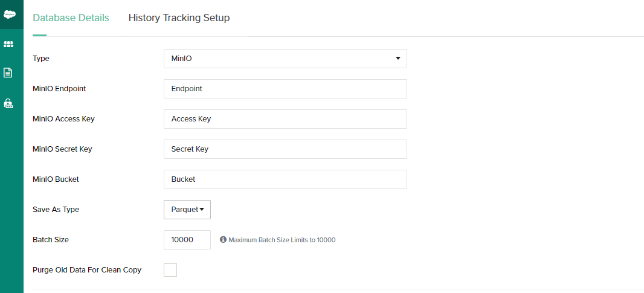Open the users group sidebar icon
The height and width of the screenshot is (293, 644).
click(8, 44)
